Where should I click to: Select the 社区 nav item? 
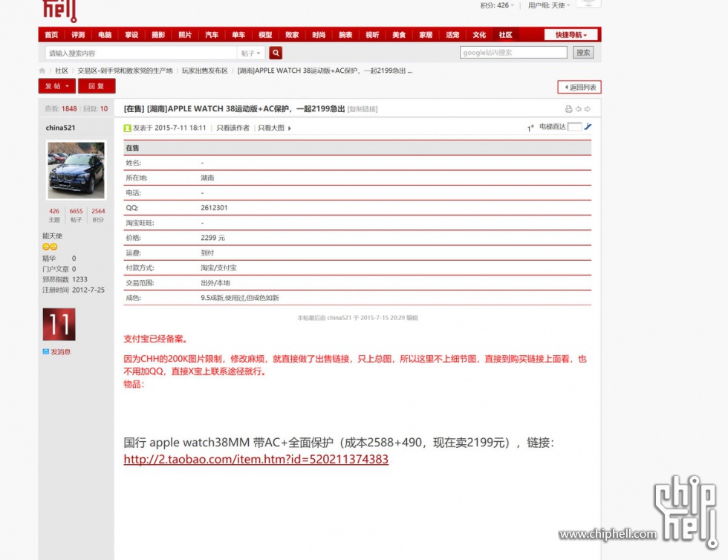506,35
